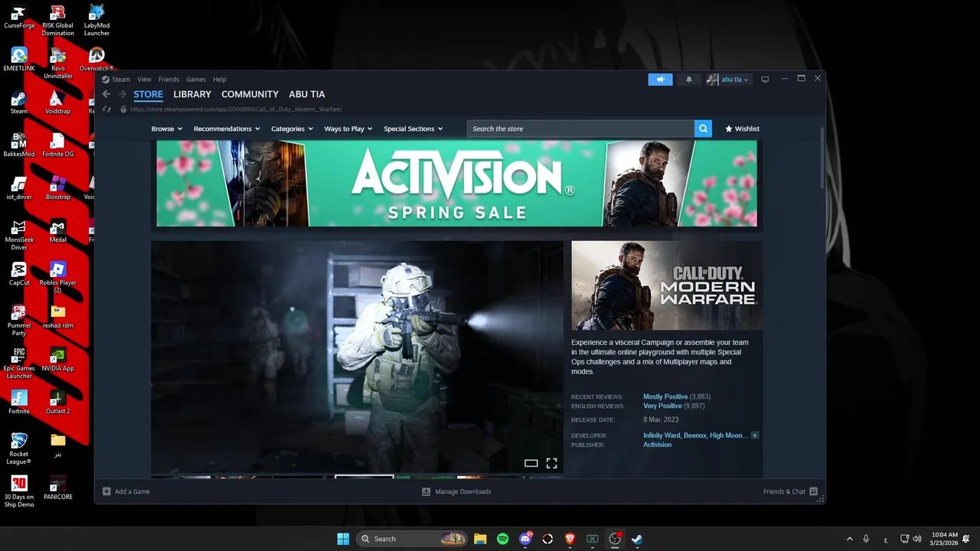This screenshot has height=551, width=980.
Task: Select Revo Uninstaller desktop icon
Action: [x=57, y=63]
